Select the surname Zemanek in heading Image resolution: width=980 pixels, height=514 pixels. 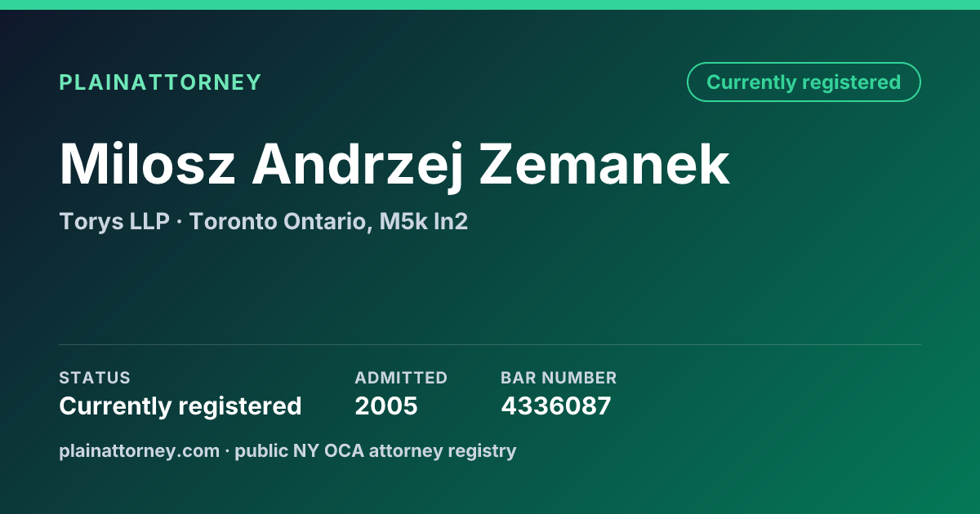point(604,165)
